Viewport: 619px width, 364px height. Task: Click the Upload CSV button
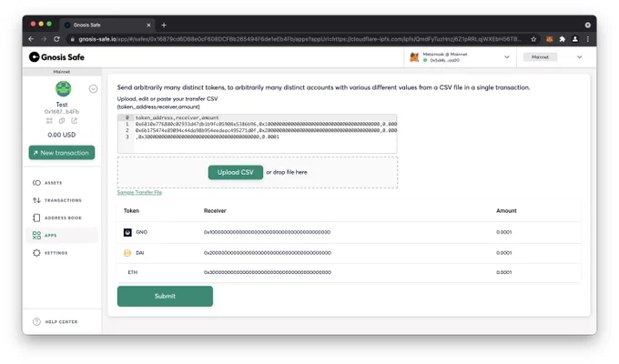(x=236, y=172)
